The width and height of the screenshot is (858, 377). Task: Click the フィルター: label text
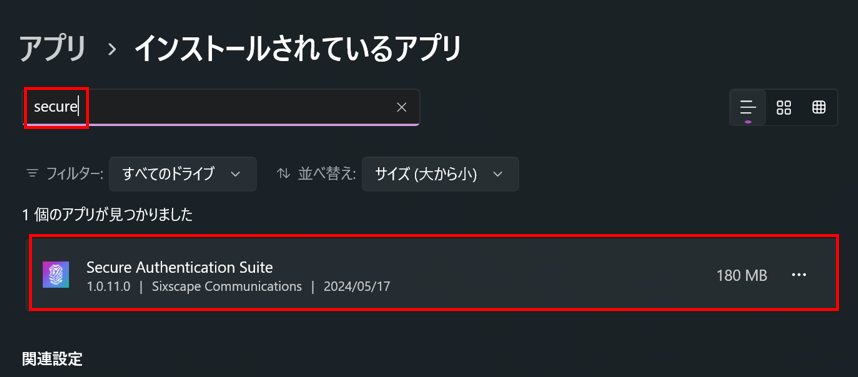coord(74,174)
